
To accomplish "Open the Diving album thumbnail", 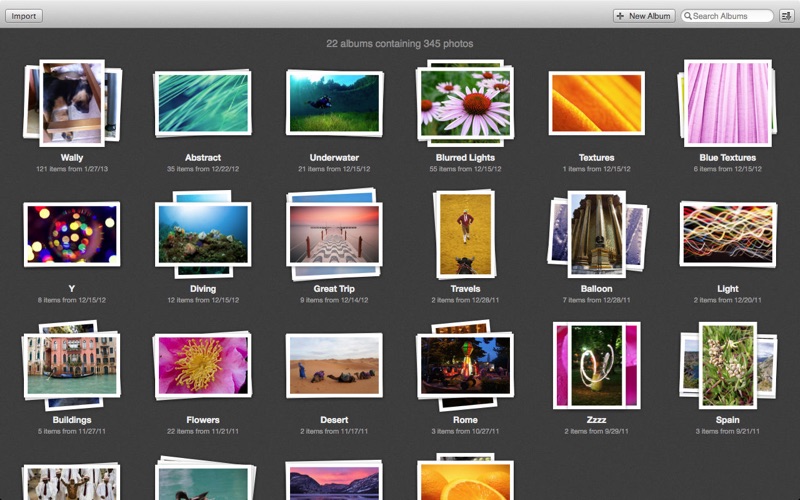I will point(203,235).
